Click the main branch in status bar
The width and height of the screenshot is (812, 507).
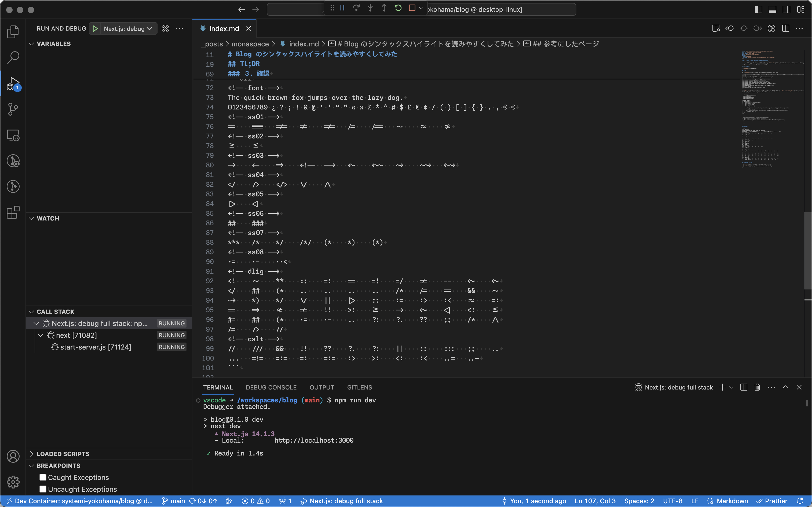click(x=173, y=501)
